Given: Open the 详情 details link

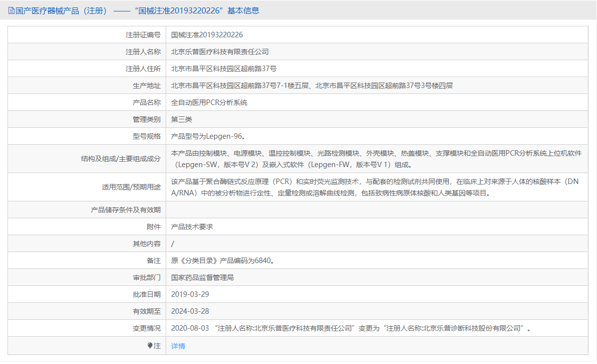Looking at the screenshot, I should point(178,346).
